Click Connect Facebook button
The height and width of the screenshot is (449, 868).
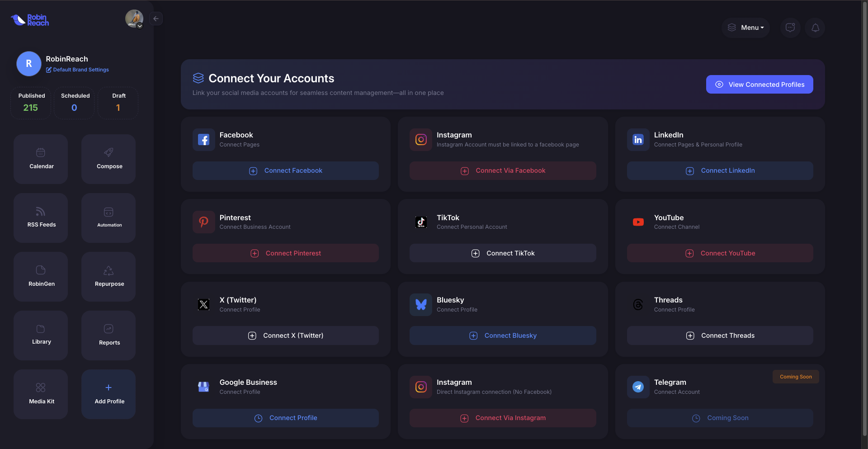pyautogui.click(x=286, y=170)
